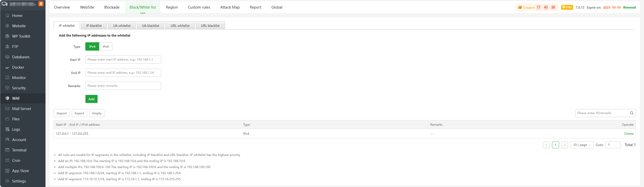Switch to UA blacklist sub-tab
The height and width of the screenshot is (187, 644).
(151, 25)
